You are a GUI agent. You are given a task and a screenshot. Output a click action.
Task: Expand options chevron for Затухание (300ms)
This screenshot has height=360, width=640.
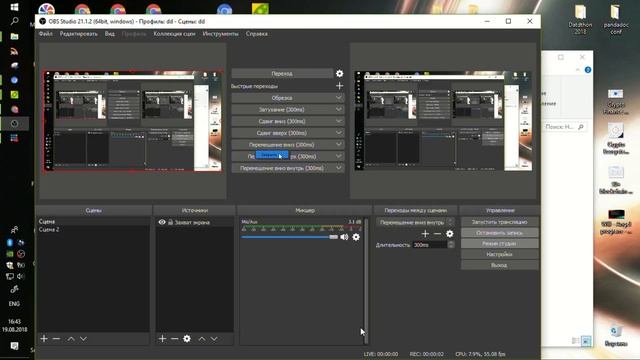pos(338,109)
